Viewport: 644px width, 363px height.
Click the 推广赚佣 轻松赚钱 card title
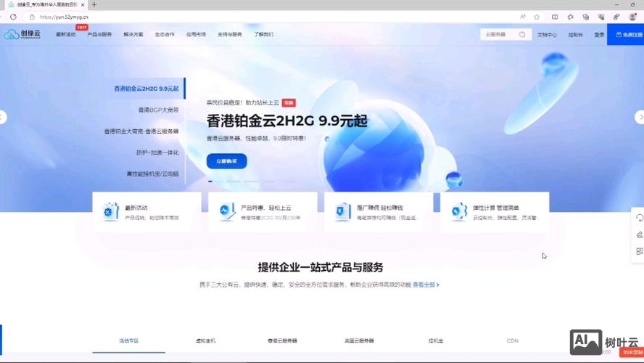coord(380,208)
